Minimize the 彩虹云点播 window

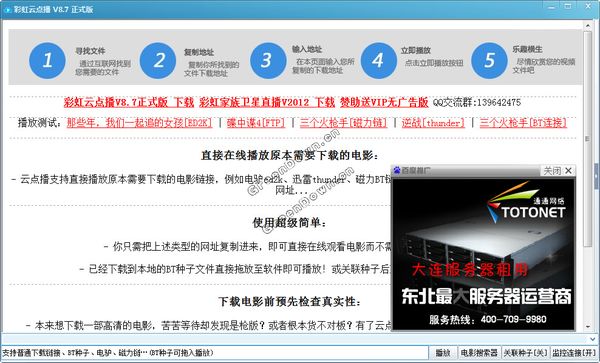point(551,7)
